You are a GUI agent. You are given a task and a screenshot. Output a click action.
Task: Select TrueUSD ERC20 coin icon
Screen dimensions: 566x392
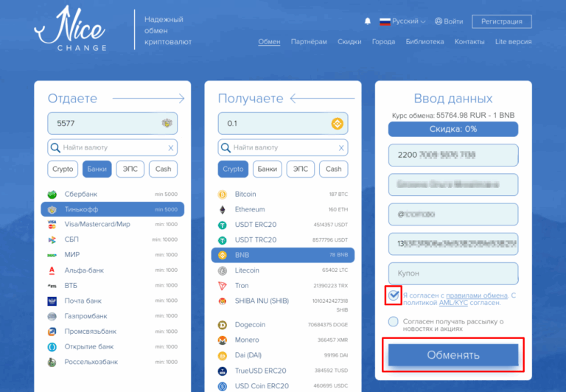[x=223, y=371]
